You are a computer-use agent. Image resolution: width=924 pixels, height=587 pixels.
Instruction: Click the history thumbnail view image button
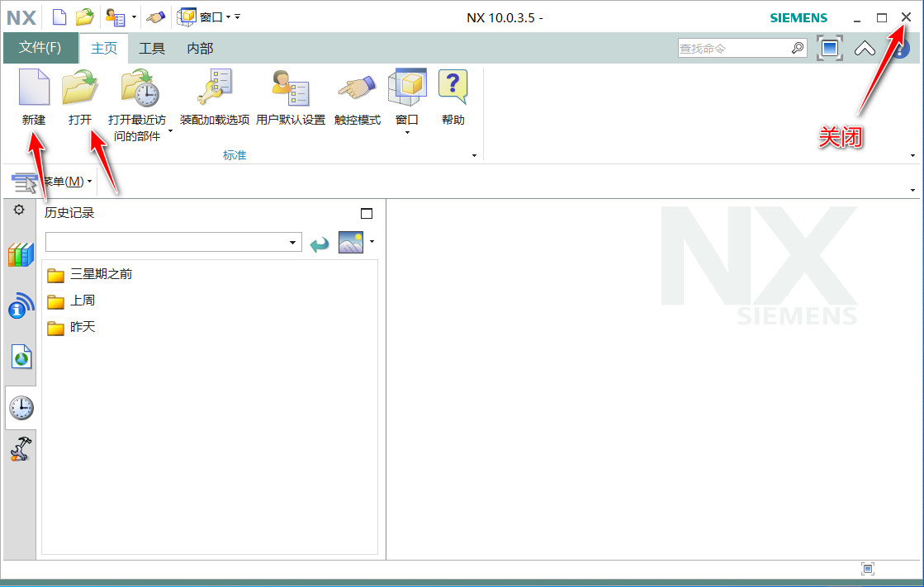[351, 242]
